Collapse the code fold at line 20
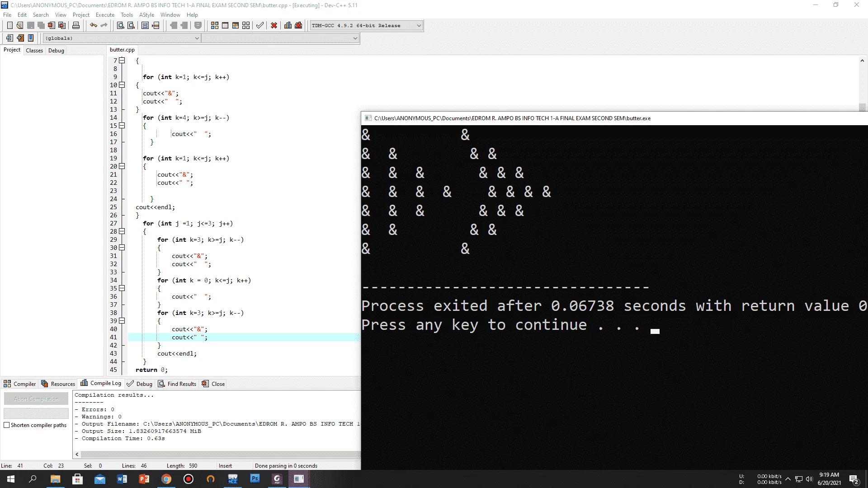 tap(122, 166)
